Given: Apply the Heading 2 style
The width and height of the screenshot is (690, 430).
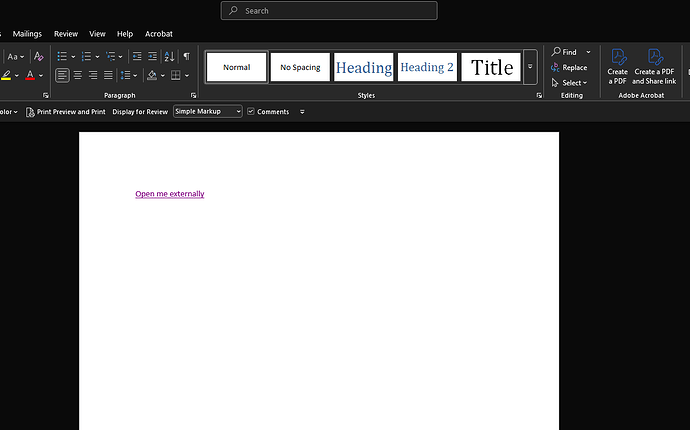Looking at the screenshot, I should pyautogui.click(x=427, y=67).
